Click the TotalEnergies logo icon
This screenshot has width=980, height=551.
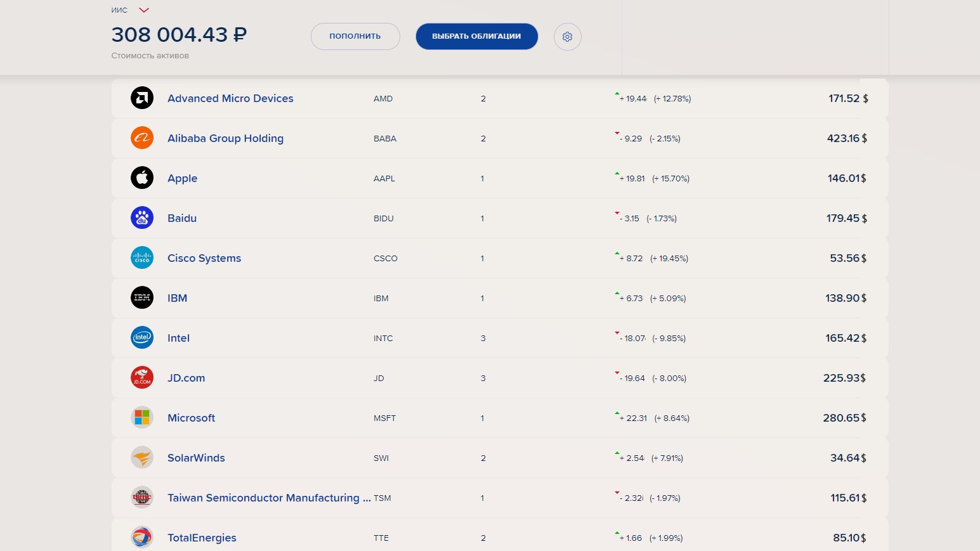pyautogui.click(x=142, y=537)
